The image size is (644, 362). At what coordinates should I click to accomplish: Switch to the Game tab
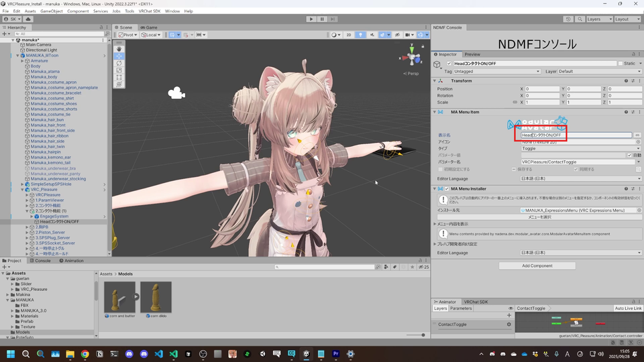[x=149, y=27]
